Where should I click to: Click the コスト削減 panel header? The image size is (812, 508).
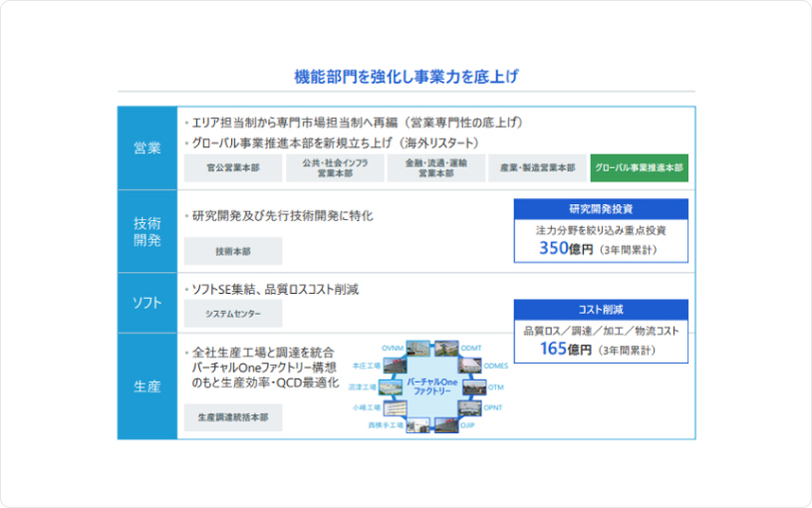[x=601, y=310]
